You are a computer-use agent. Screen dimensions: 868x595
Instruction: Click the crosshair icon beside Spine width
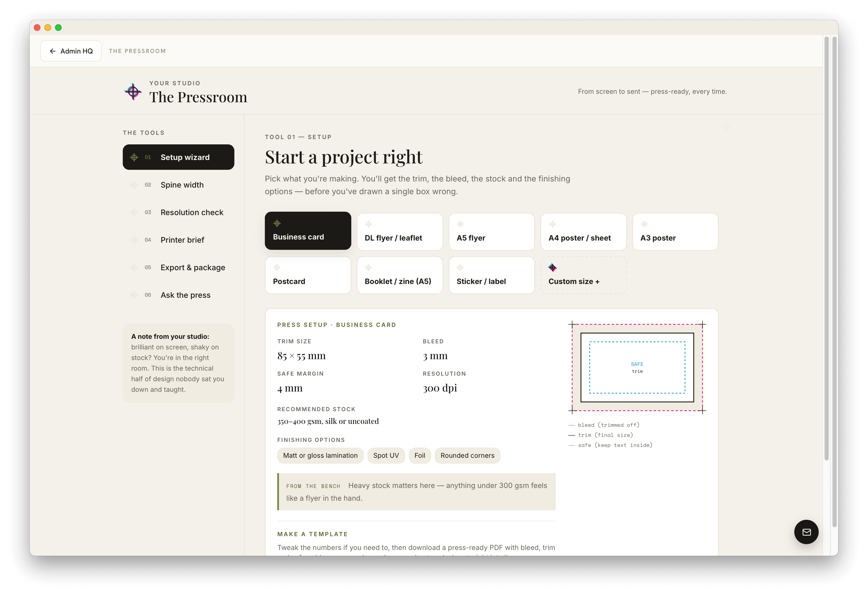(x=134, y=185)
